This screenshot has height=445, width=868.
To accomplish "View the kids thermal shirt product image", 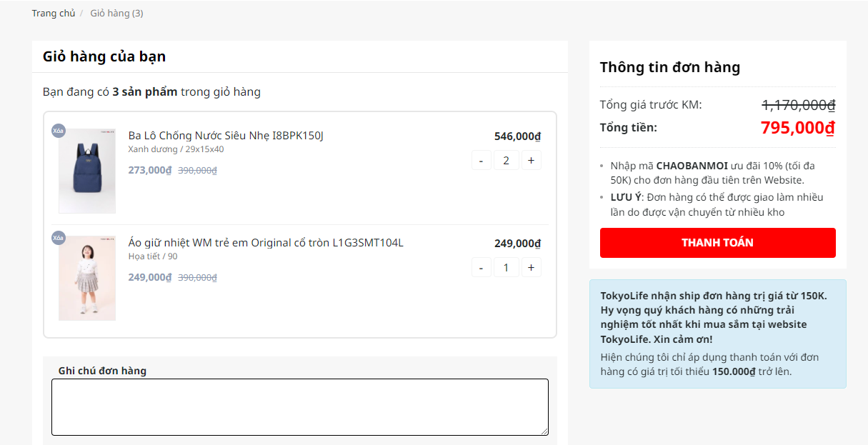I will [87, 279].
